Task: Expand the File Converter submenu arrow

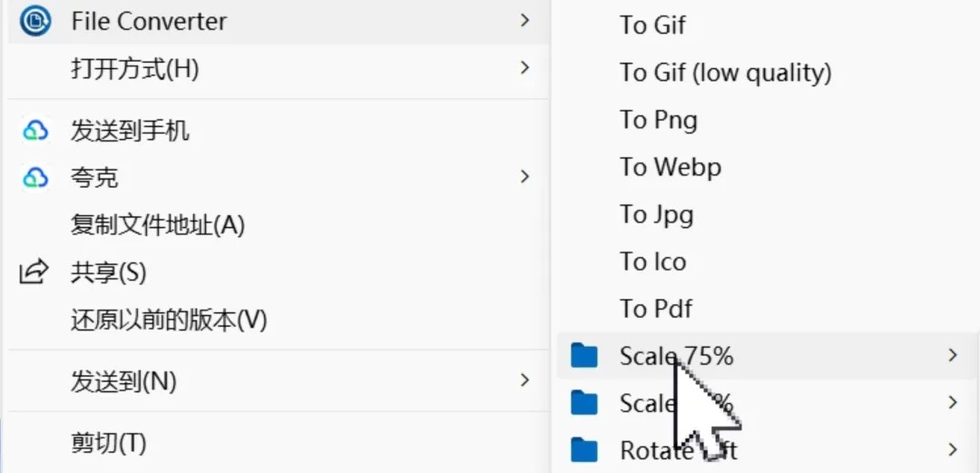Action: click(525, 21)
